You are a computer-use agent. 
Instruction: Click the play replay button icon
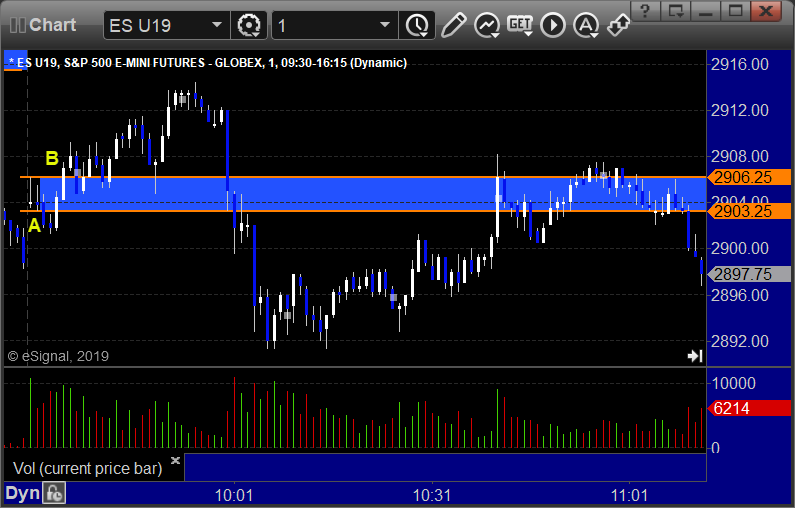[x=553, y=25]
